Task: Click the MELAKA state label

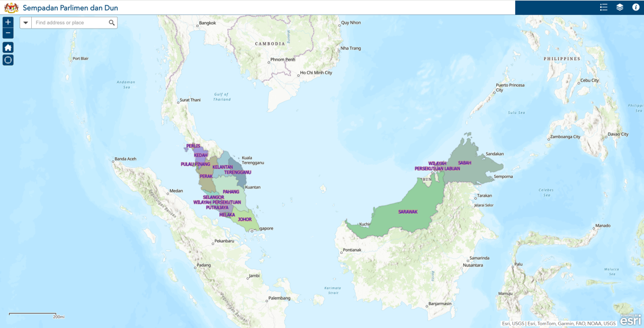Action: (227, 215)
